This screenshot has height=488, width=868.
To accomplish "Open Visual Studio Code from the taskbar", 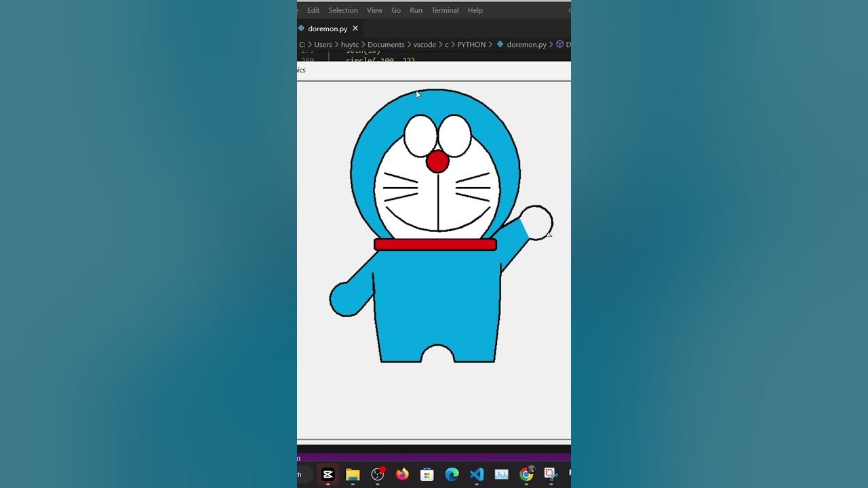I will coord(477,474).
